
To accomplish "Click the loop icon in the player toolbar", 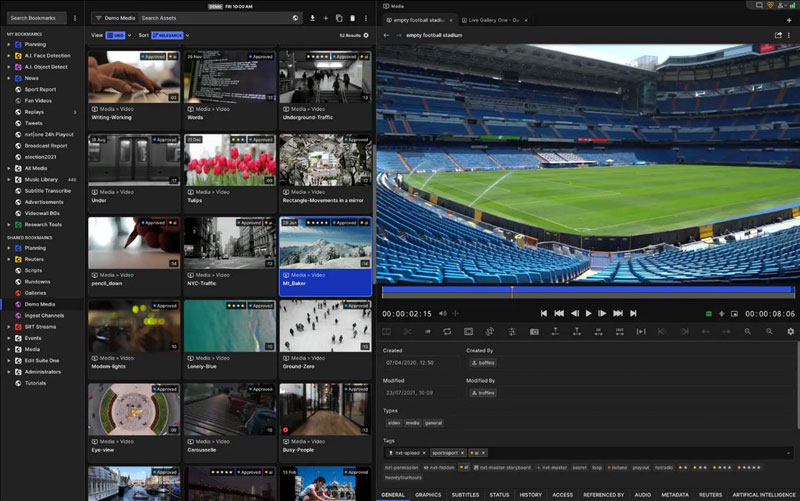I will point(447,331).
